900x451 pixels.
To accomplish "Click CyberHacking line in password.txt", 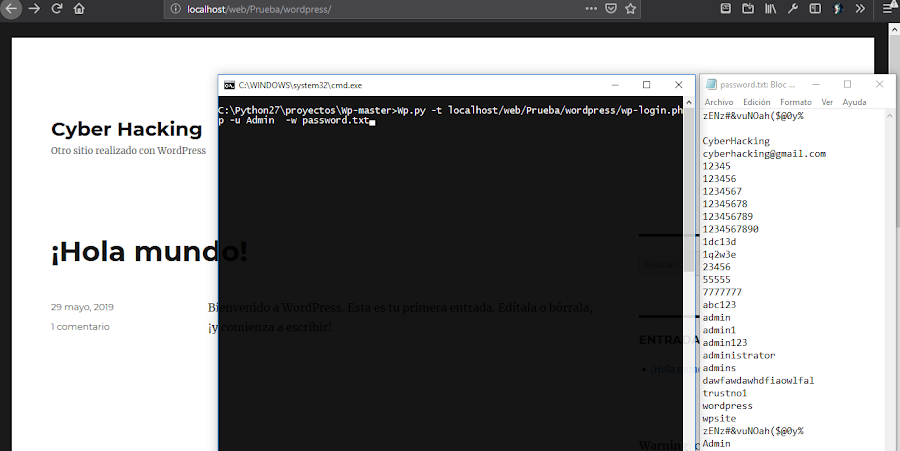I will [x=736, y=141].
